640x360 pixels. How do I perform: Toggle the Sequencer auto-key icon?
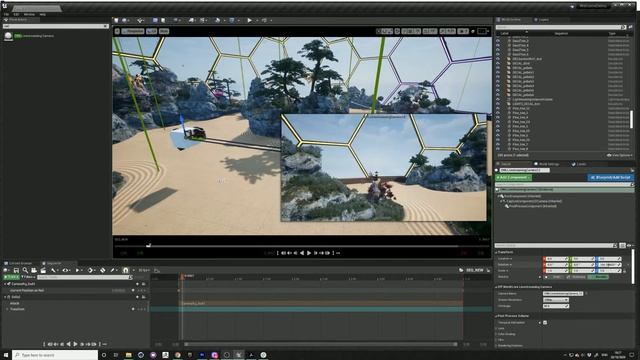tap(103, 270)
